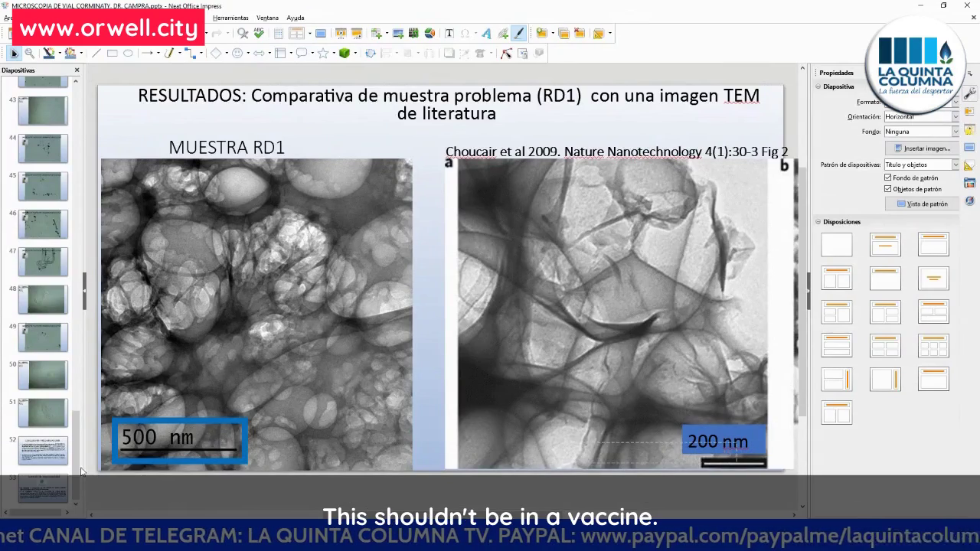Open the Ventana menu
This screenshot has height=551, width=980.
[267, 18]
